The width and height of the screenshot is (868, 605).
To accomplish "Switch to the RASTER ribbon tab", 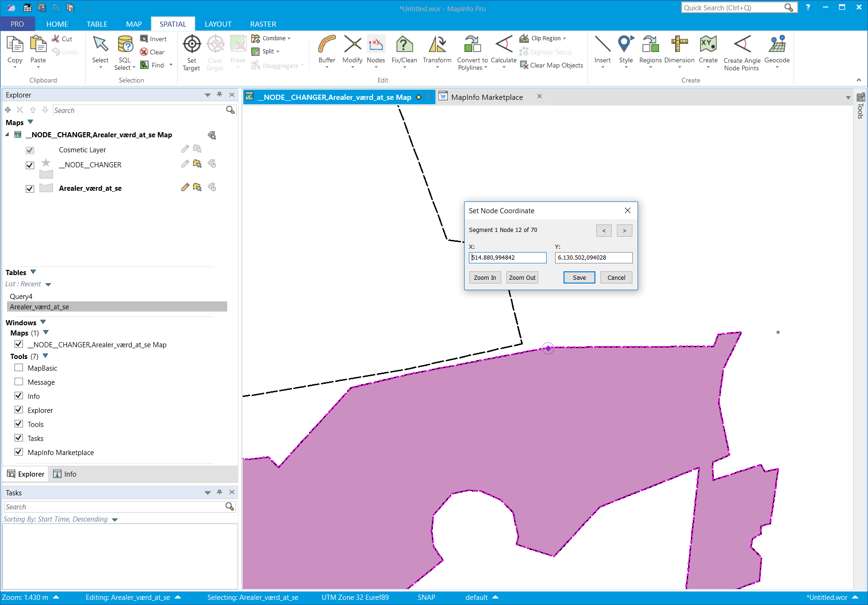I will 263,24.
